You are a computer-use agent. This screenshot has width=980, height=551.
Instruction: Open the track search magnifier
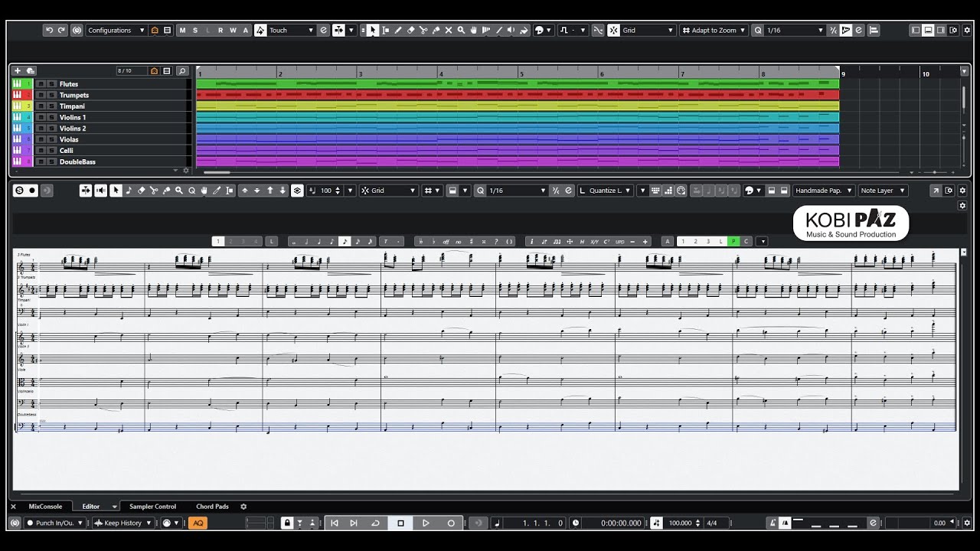[x=182, y=70]
